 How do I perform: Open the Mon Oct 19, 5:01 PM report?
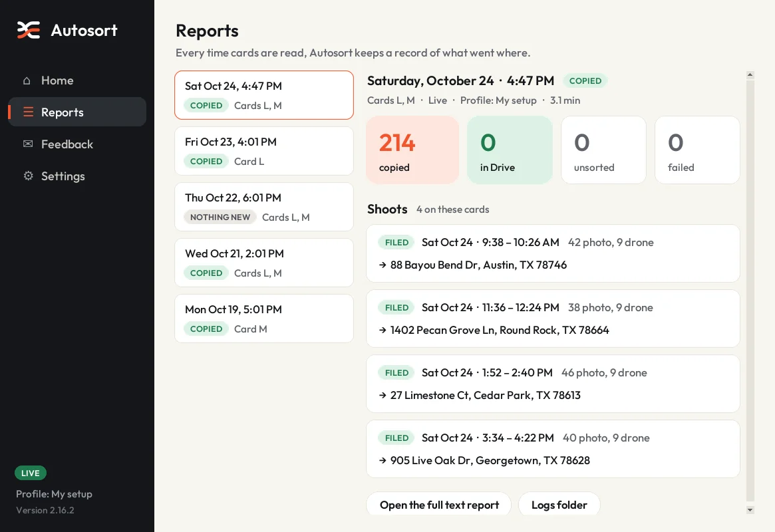264,318
